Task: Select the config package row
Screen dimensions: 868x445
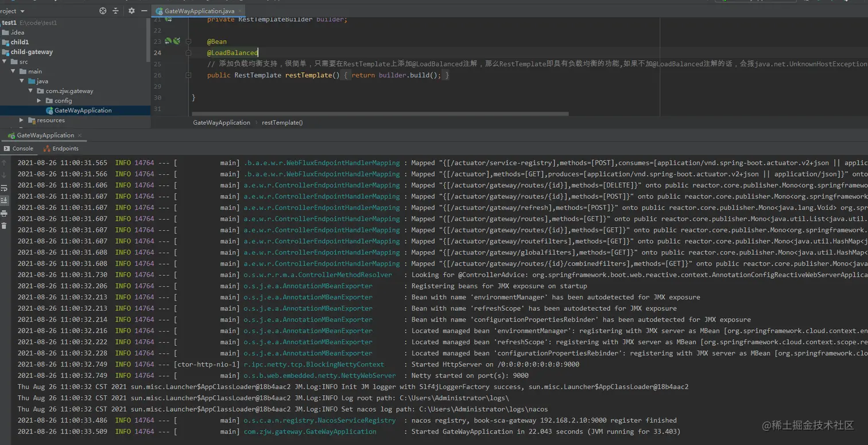Action: [75, 100]
